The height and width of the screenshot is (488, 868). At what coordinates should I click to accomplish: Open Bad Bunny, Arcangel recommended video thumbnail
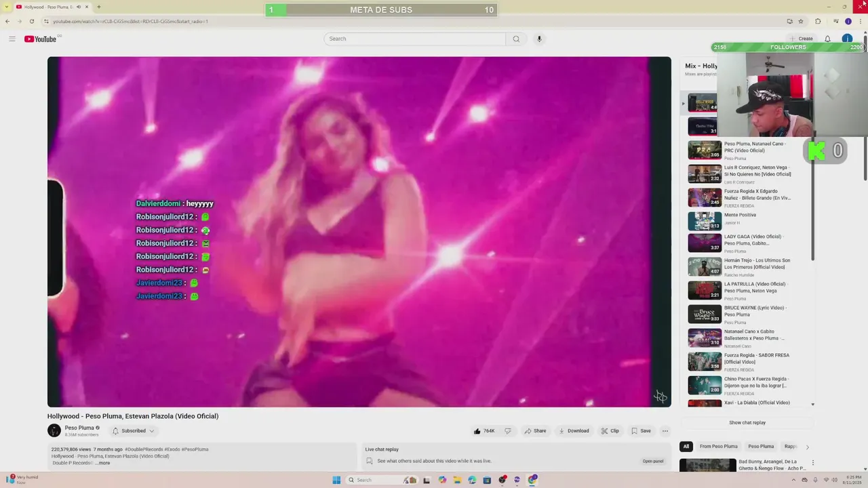pyautogui.click(x=707, y=466)
